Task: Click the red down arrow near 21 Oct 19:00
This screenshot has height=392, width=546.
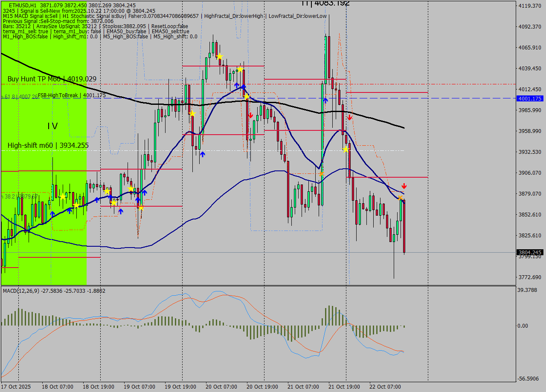Action: click(x=349, y=117)
